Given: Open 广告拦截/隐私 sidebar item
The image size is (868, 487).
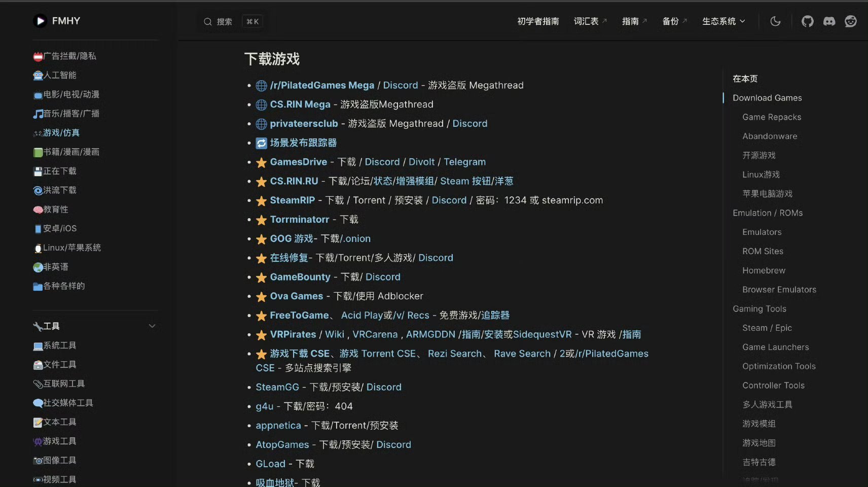Looking at the screenshot, I should (65, 56).
